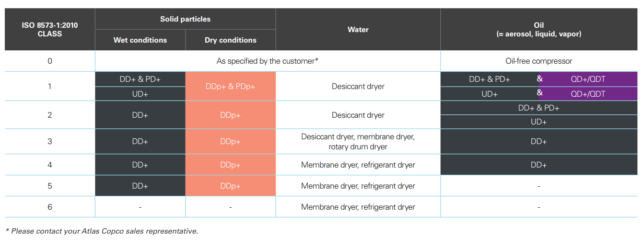Viewport: 644px width, 247px height.
Task: Click the salmon DDp+ & PDp+ cell
Action: tap(231, 87)
